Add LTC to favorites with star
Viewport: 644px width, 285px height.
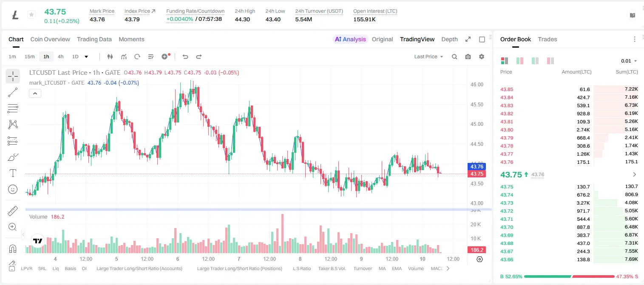pyautogui.click(x=31, y=15)
